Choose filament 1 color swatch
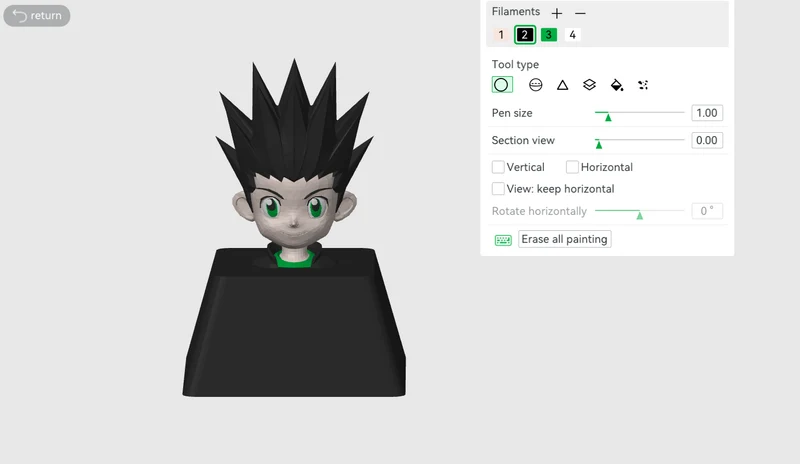This screenshot has width=800, height=464. (501, 35)
